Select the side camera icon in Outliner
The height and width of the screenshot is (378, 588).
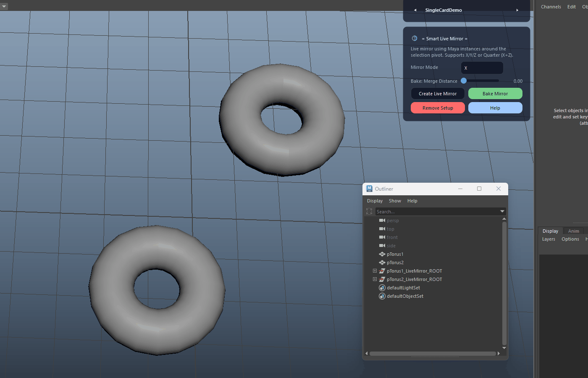382,246
